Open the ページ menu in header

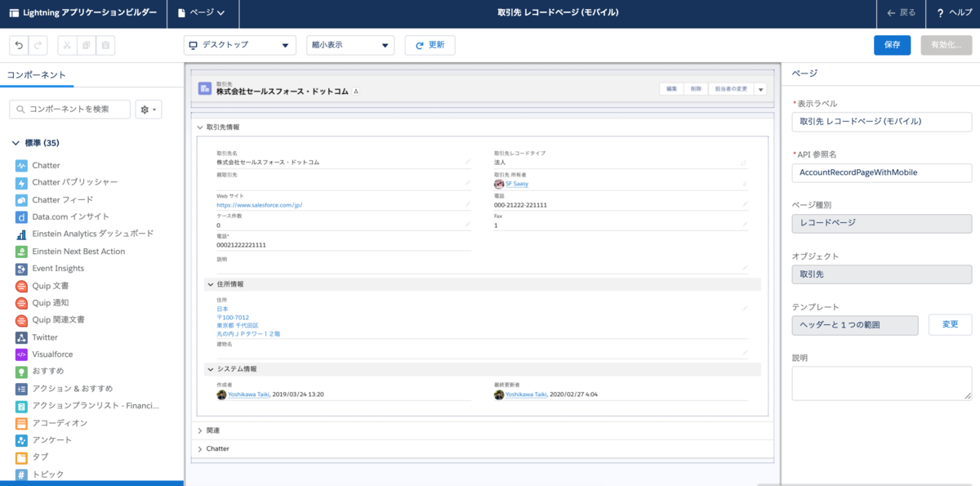click(x=202, y=13)
